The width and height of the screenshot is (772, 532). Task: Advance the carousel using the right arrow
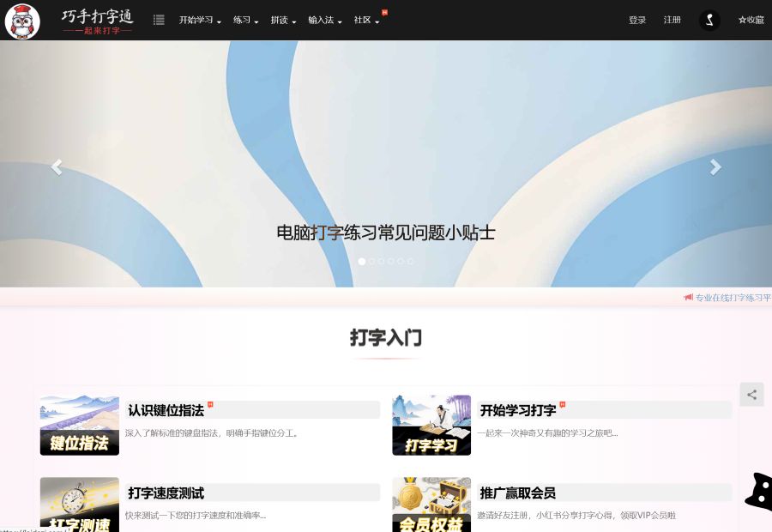[715, 166]
